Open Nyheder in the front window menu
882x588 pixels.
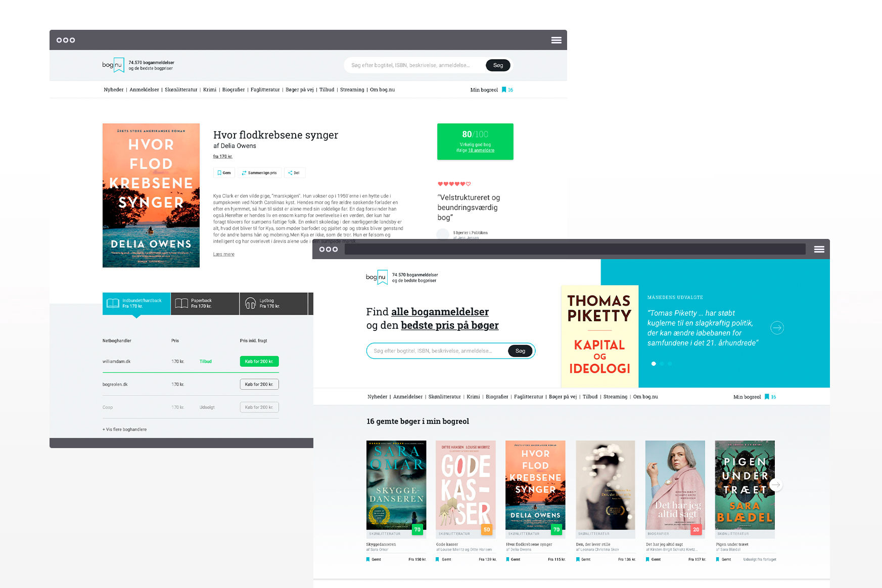tap(378, 397)
